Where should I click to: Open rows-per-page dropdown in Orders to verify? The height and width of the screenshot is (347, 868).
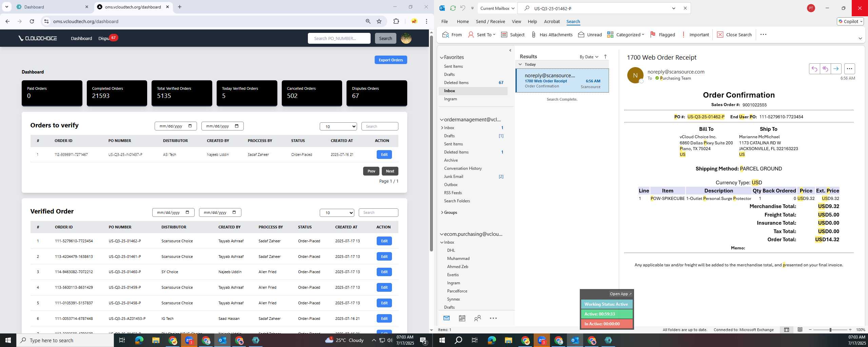point(338,126)
